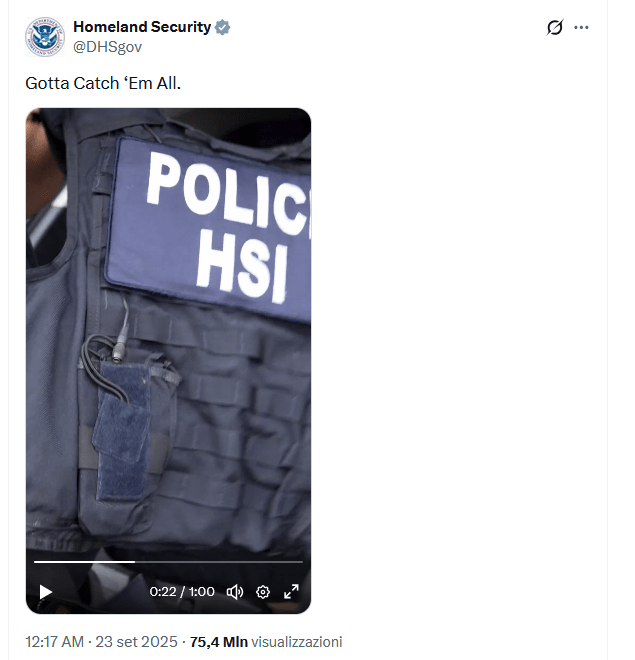Open the three-dot more options menu

click(582, 27)
